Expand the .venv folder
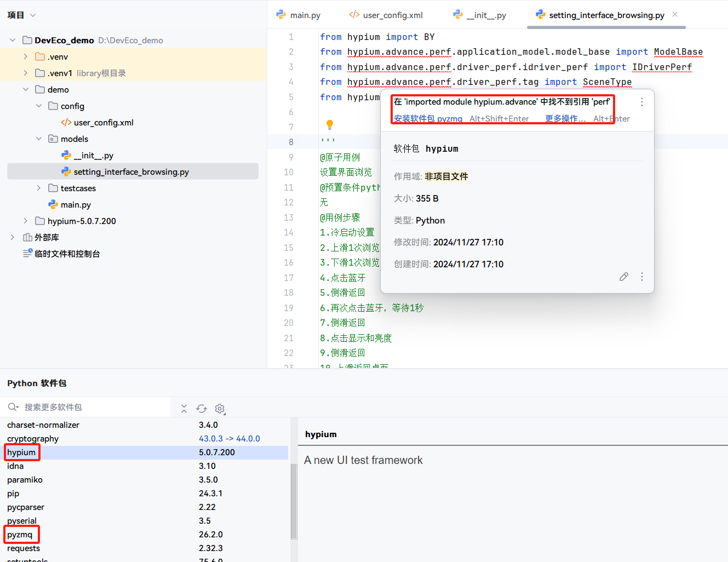This screenshot has height=562, width=728. pos(26,56)
